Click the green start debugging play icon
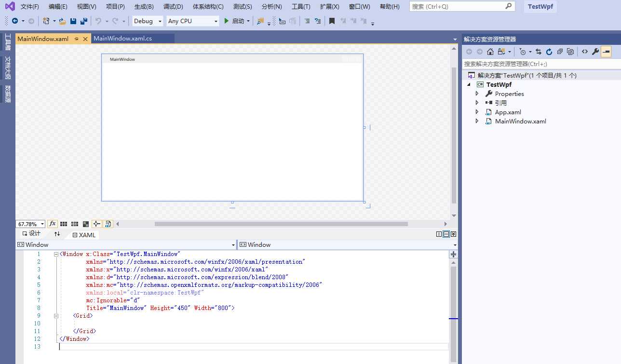The width and height of the screenshot is (621, 364). click(226, 21)
